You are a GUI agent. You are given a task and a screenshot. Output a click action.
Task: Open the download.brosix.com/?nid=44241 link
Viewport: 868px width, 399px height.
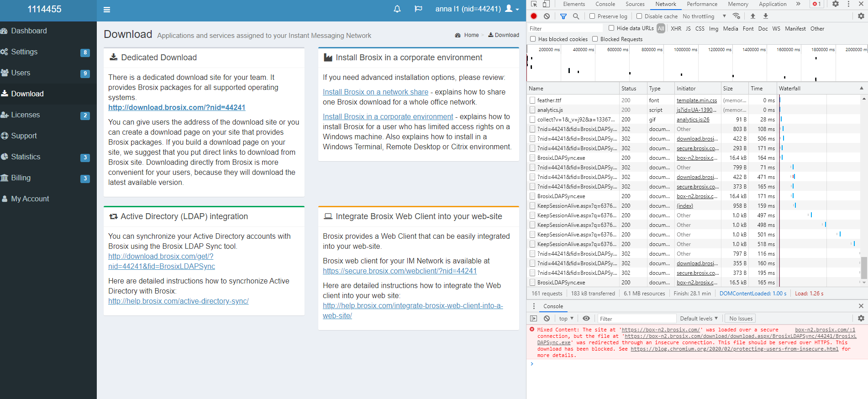(x=177, y=107)
